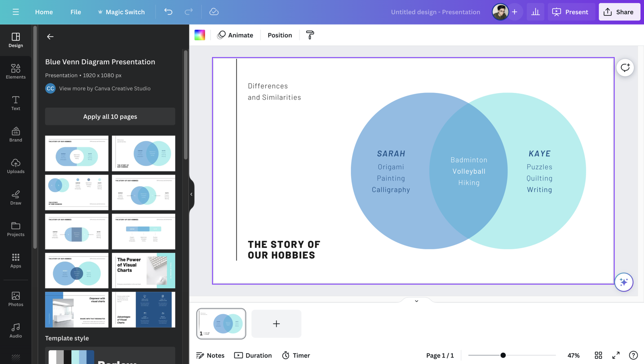The width and height of the screenshot is (644, 364).
Task: Select the paint roller style-copy tool
Action: point(310,35)
